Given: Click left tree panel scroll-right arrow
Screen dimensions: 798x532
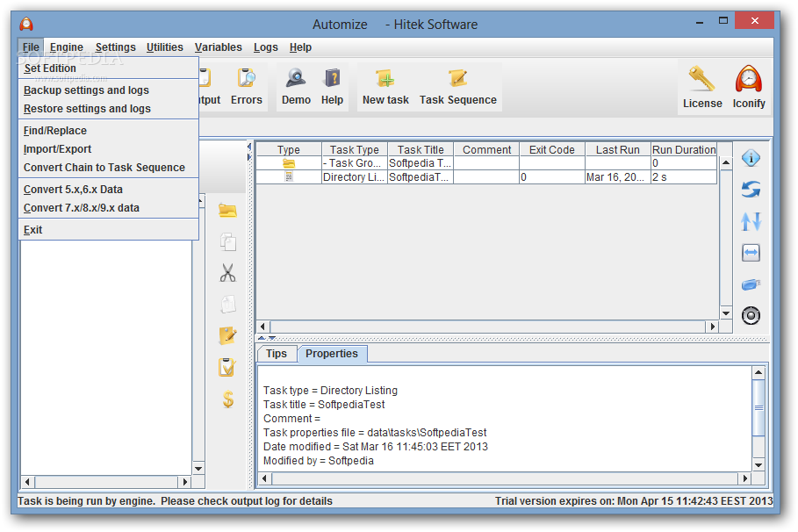Looking at the screenshot, I should tap(184, 481).
